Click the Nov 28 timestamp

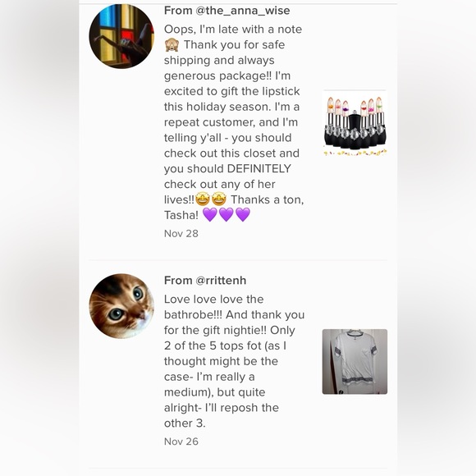click(181, 233)
